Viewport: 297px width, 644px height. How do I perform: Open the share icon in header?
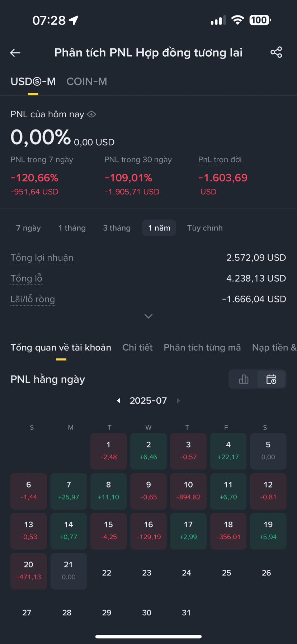(x=276, y=52)
